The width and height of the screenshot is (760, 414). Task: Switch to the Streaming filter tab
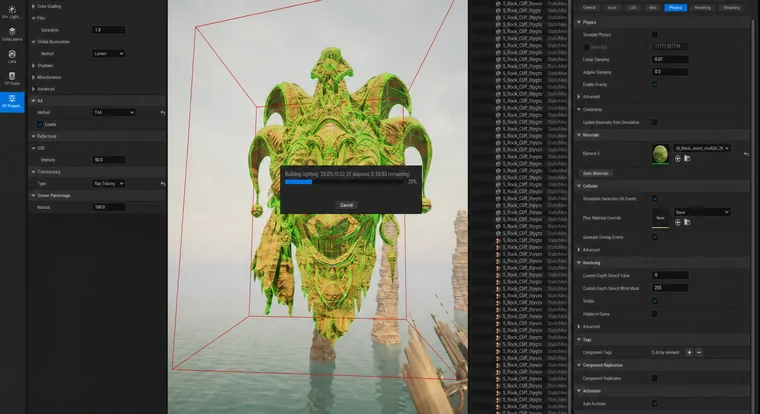pos(731,7)
